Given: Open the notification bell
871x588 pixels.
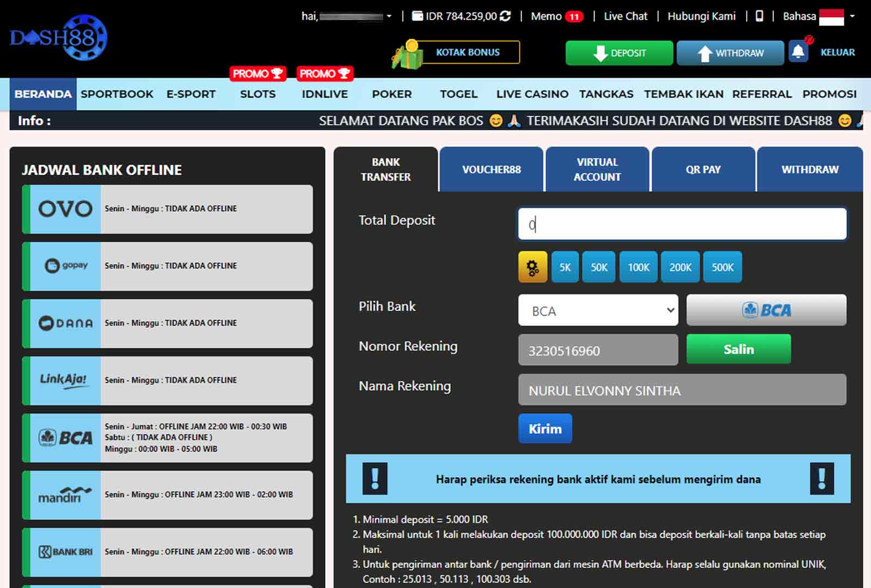Looking at the screenshot, I should (798, 52).
